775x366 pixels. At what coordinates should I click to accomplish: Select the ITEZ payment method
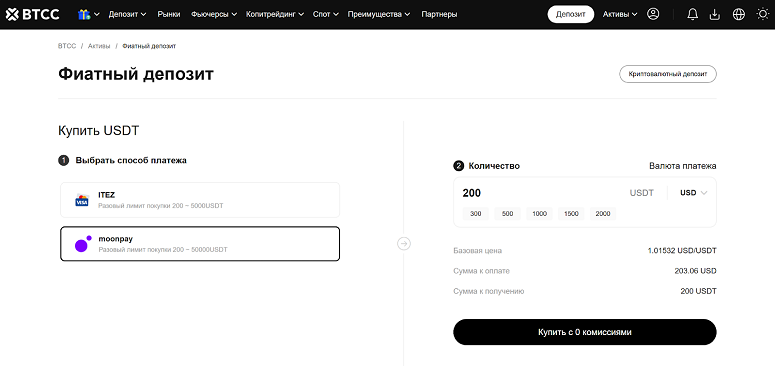point(200,200)
